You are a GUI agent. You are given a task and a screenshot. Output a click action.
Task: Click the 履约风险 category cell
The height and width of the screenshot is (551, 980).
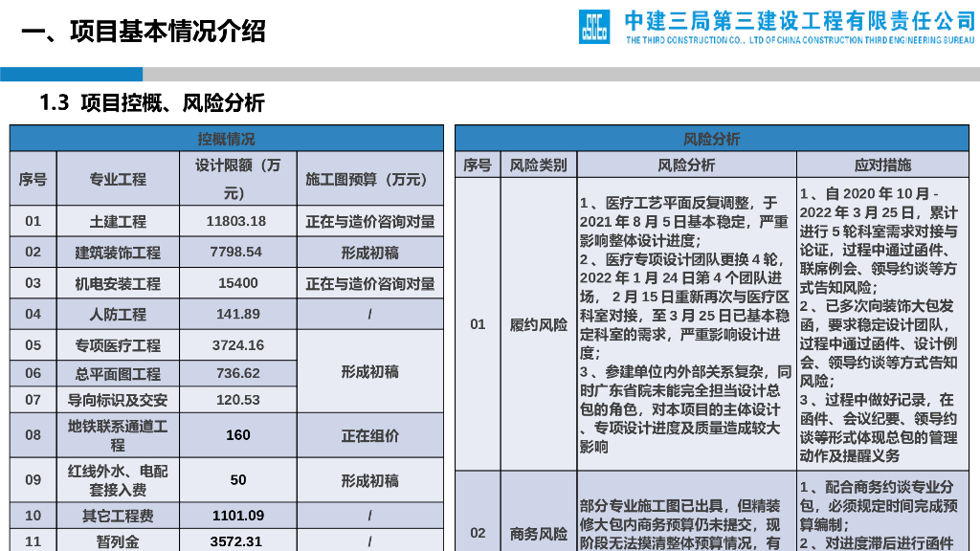point(538,324)
